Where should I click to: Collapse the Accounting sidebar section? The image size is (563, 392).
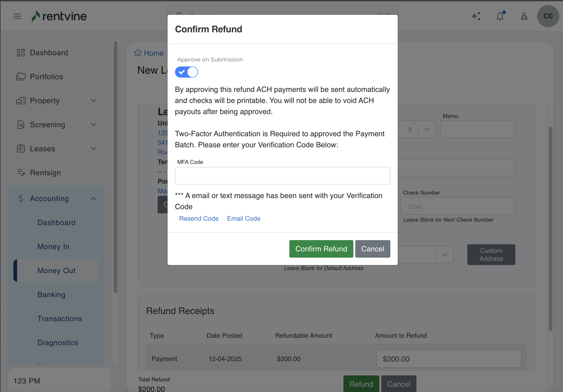pyautogui.click(x=93, y=199)
